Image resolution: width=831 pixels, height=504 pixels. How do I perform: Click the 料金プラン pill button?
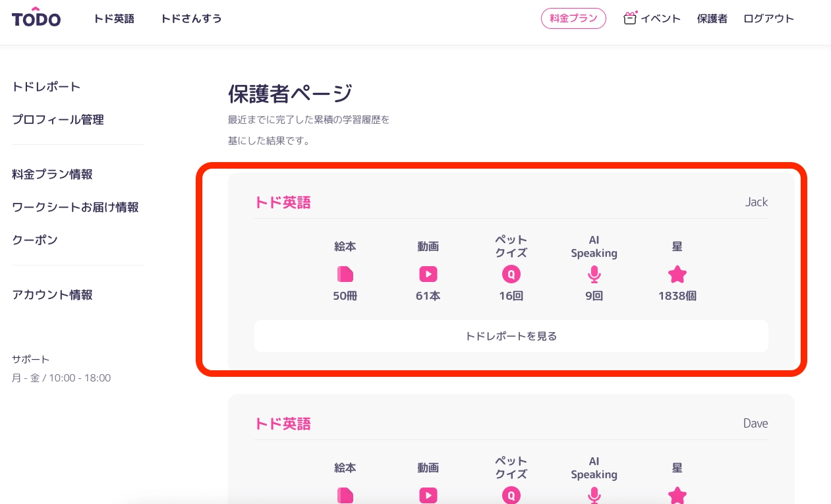573,18
